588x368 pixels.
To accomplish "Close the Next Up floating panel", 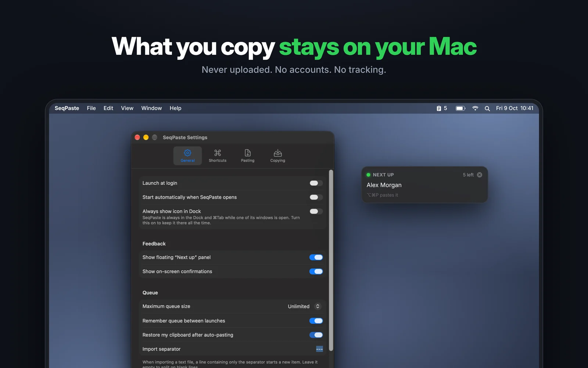I will tap(480, 175).
